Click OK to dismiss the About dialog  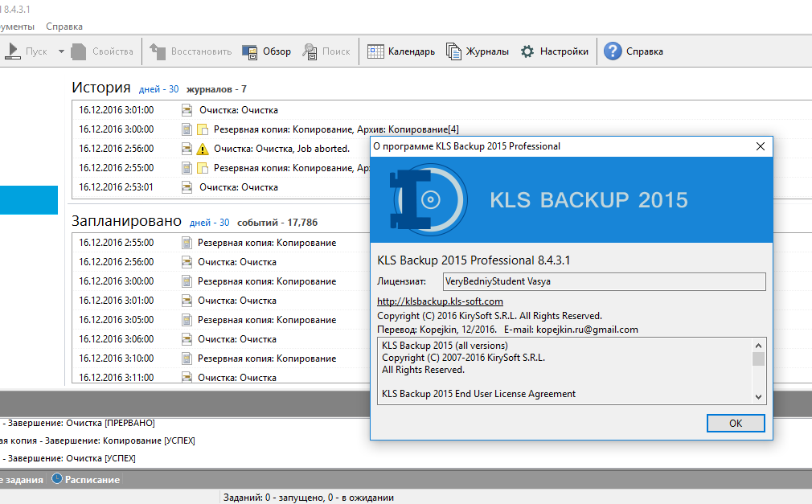pos(736,423)
